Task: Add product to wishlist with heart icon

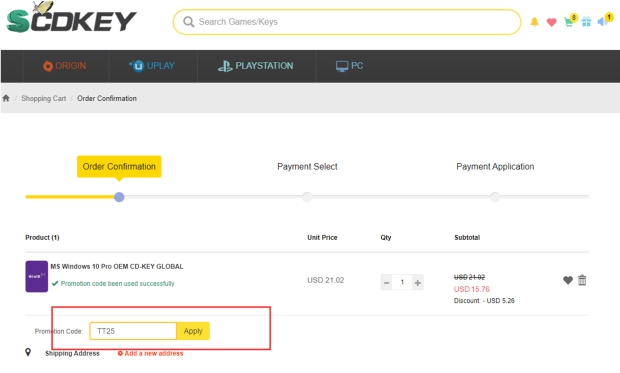Action: coord(568,280)
